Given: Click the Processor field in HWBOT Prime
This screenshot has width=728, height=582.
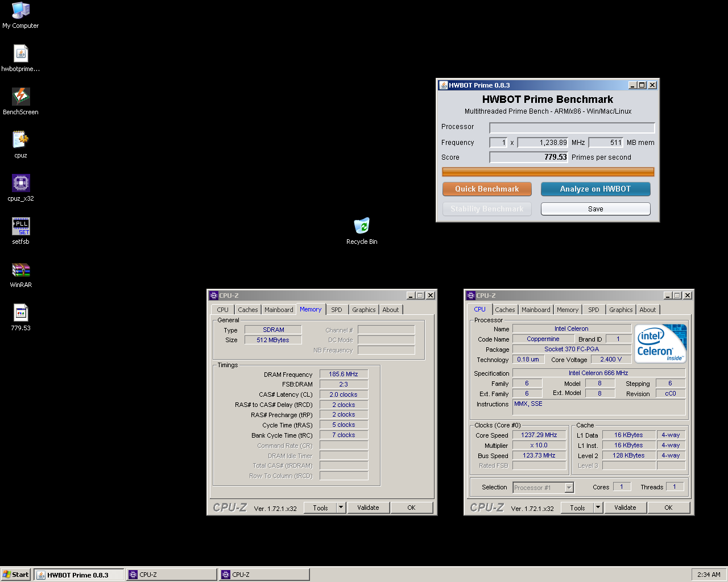Looking at the screenshot, I should point(572,128).
